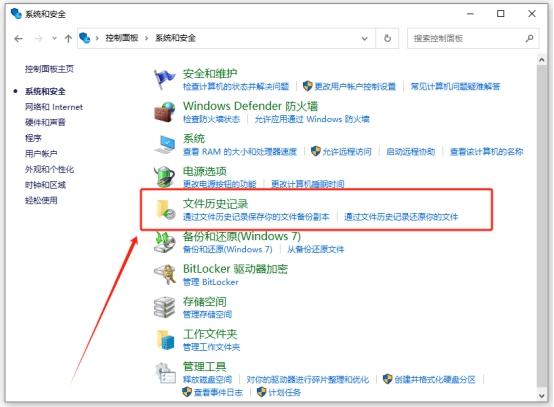Select 用户帐户 in the sidebar
This screenshot has width=554, height=407.
[41, 153]
